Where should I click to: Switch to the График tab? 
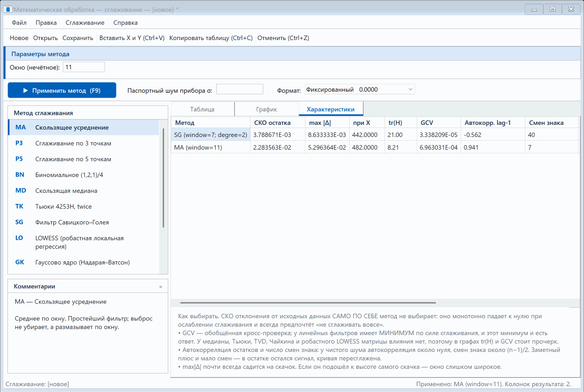(x=266, y=110)
